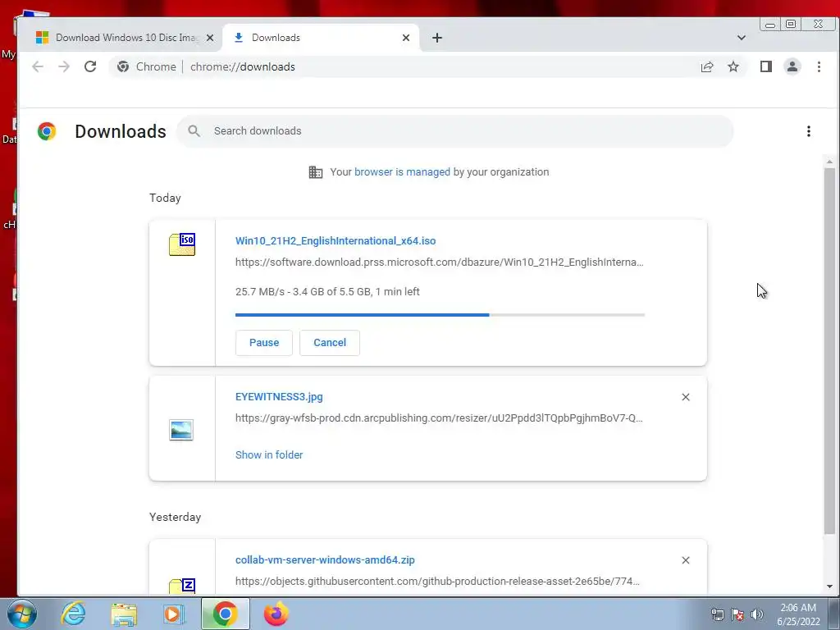Click the scrollbar up arrow

click(829, 162)
